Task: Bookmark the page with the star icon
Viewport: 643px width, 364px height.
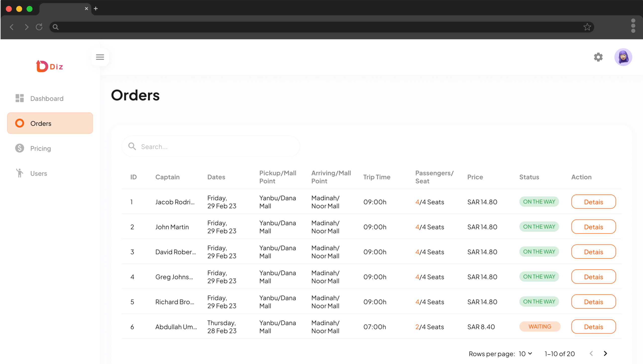Action: [x=587, y=27]
